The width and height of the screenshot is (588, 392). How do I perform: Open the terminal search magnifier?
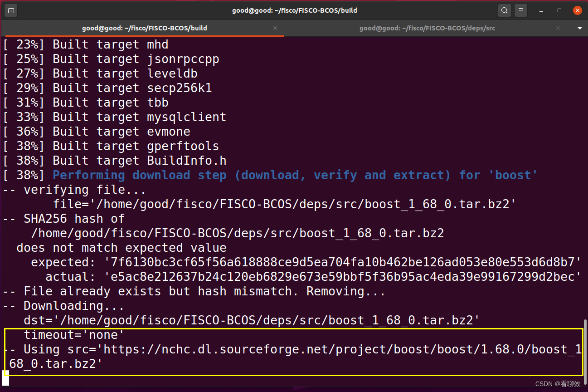point(504,10)
